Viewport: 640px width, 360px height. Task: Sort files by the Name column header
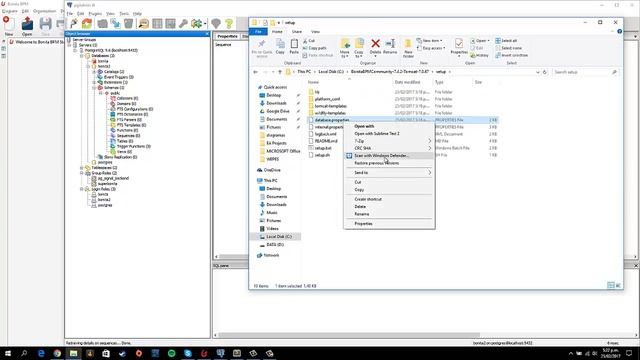313,82
